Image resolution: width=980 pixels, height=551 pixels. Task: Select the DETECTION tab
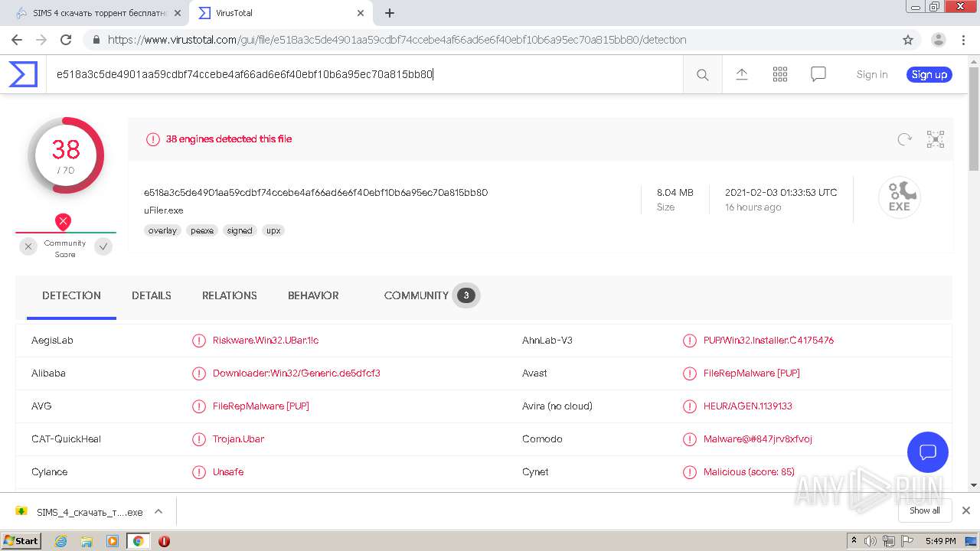click(x=71, y=295)
